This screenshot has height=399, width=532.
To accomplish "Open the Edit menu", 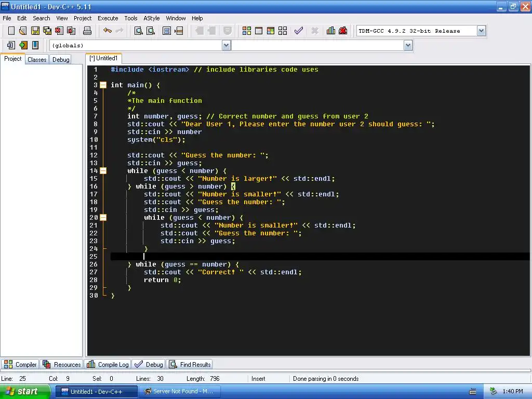I will (22, 18).
